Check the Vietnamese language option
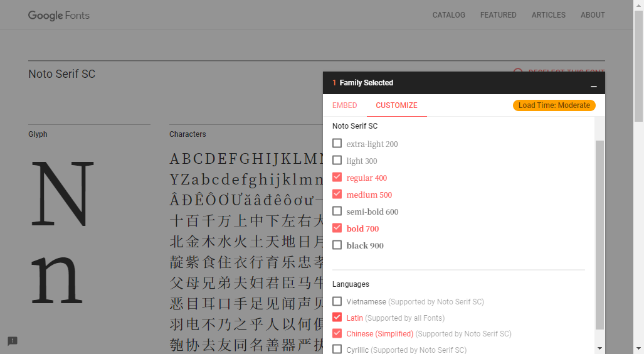The image size is (644, 354). (337, 301)
